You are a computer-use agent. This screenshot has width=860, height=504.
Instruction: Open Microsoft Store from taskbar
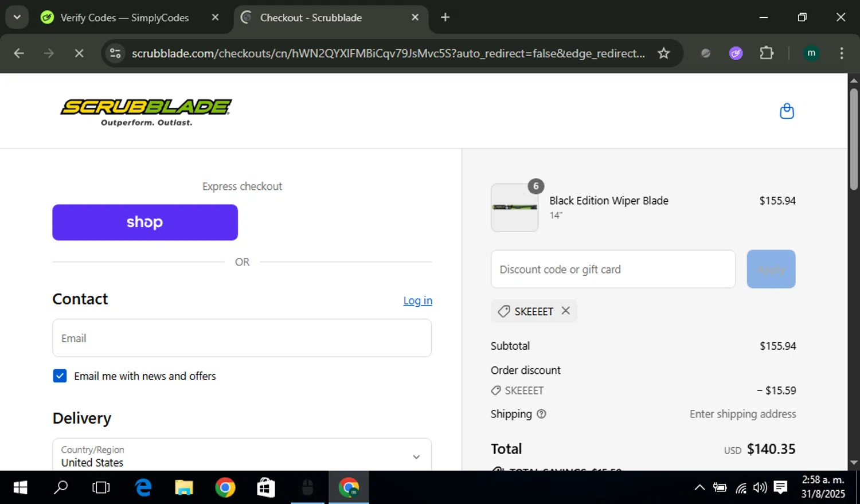[x=266, y=487]
